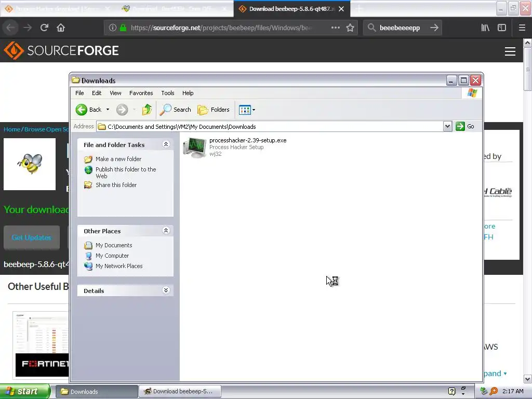Click Make a new folder
Viewport: 532px width, 399px height.
click(x=118, y=159)
